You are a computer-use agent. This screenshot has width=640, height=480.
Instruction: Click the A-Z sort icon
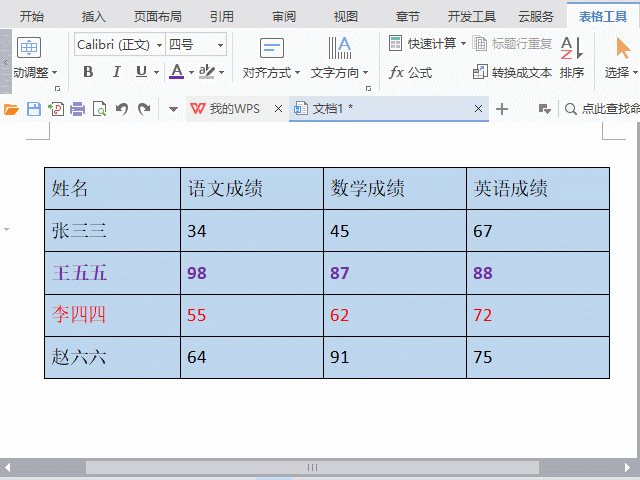tap(572, 48)
